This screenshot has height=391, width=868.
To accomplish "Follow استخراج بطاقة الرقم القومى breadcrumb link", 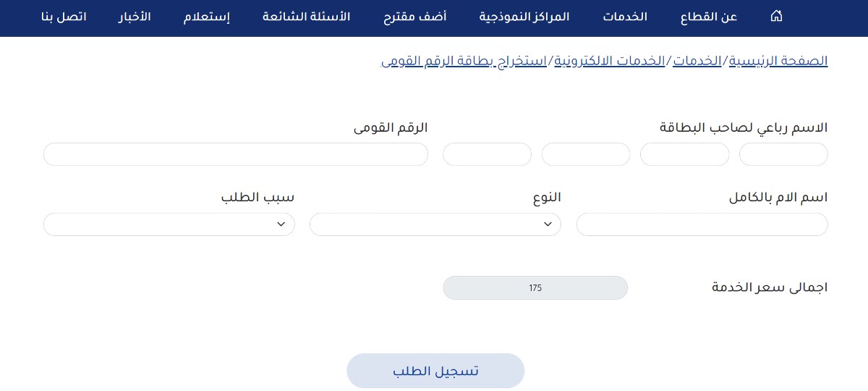I will pos(464,61).
